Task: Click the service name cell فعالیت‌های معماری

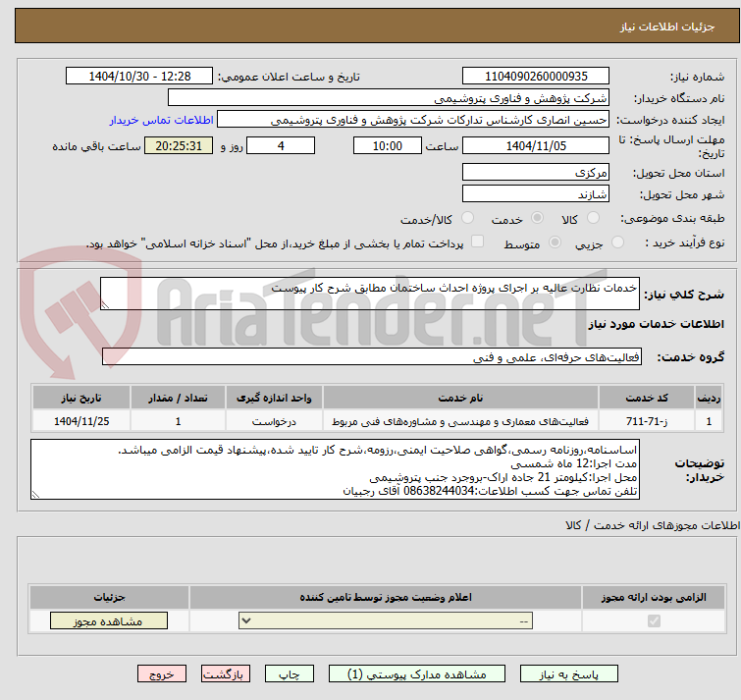Action: [x=460, y=421]
